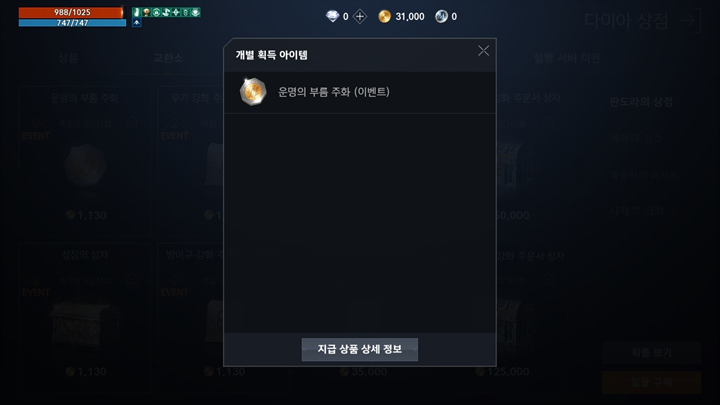This screenshot has width=720, height=405.
Task: Select 판도라의 상점 in the side menu
Action: 641,102
